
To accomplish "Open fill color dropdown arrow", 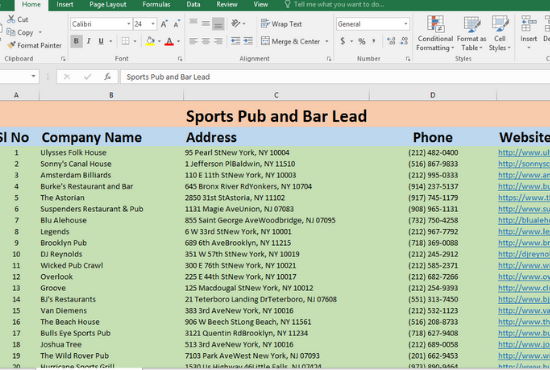I will coord(159,41).
